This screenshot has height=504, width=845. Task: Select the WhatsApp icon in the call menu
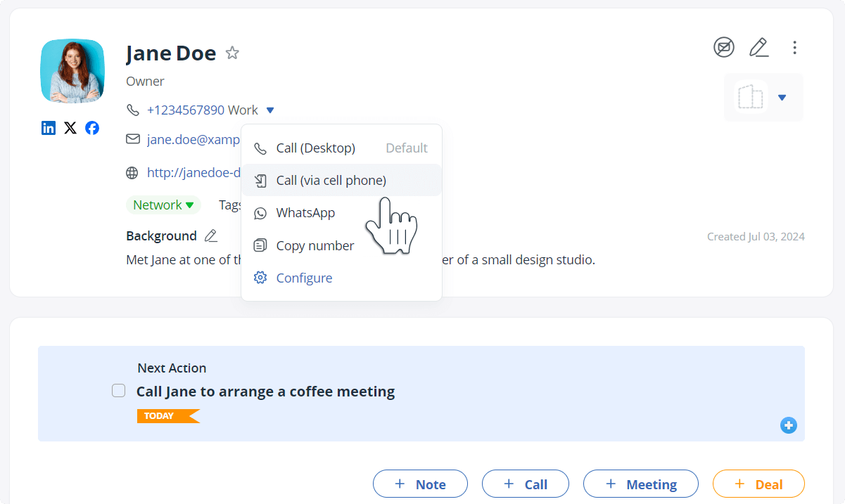coord(260,212)
